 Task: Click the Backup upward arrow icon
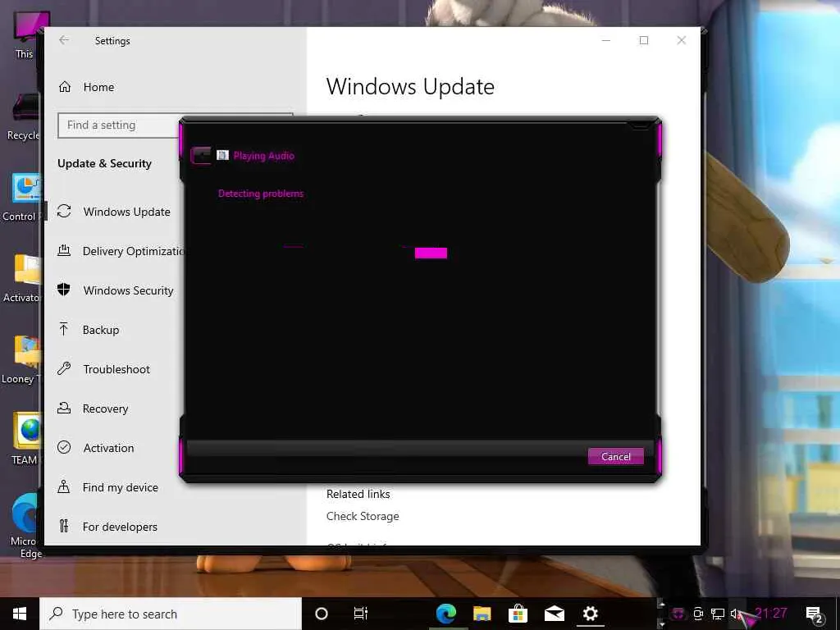[64, 329]
